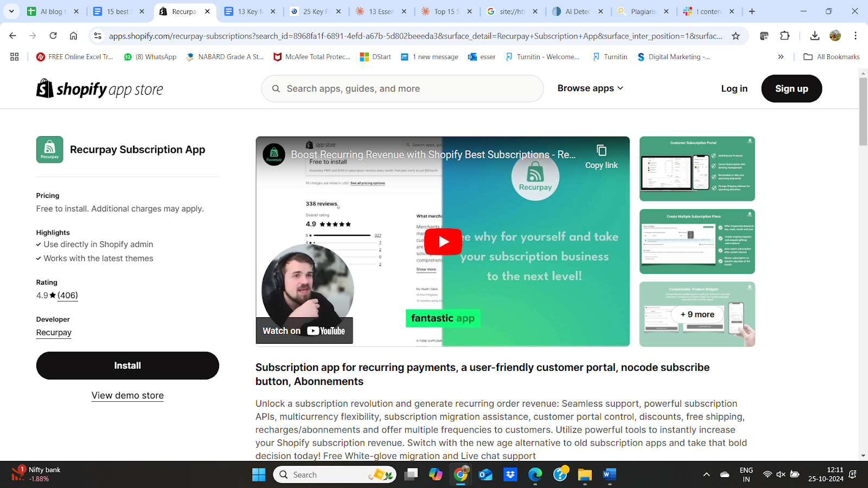Reload the current page
The height and width of the screenshot is (488, 868).
(x=53, y=36)
